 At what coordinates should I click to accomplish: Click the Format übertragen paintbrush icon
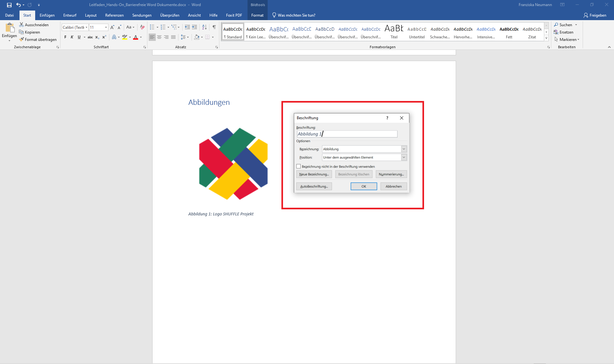pos(21,39)
